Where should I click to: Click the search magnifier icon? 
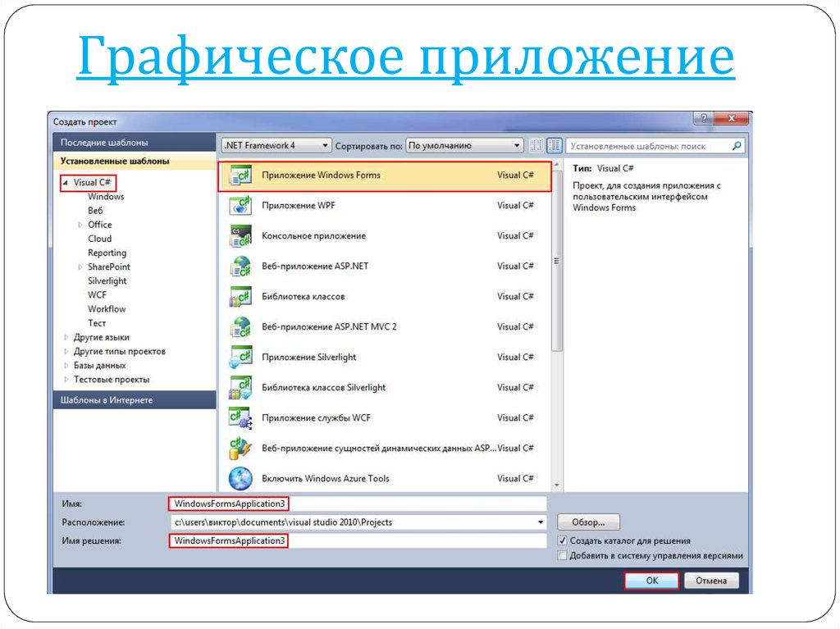pyautogui.click(x=736, y=146)
